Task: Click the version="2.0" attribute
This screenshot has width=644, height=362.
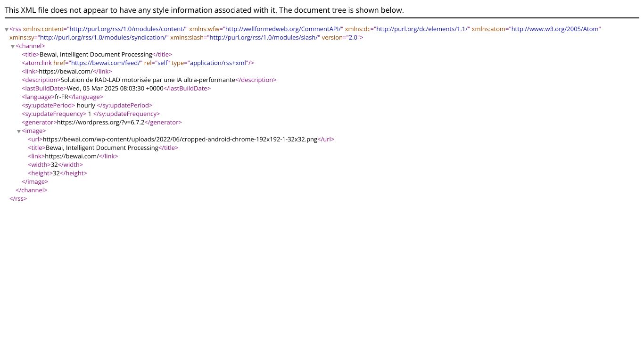Action: point(340,37)
